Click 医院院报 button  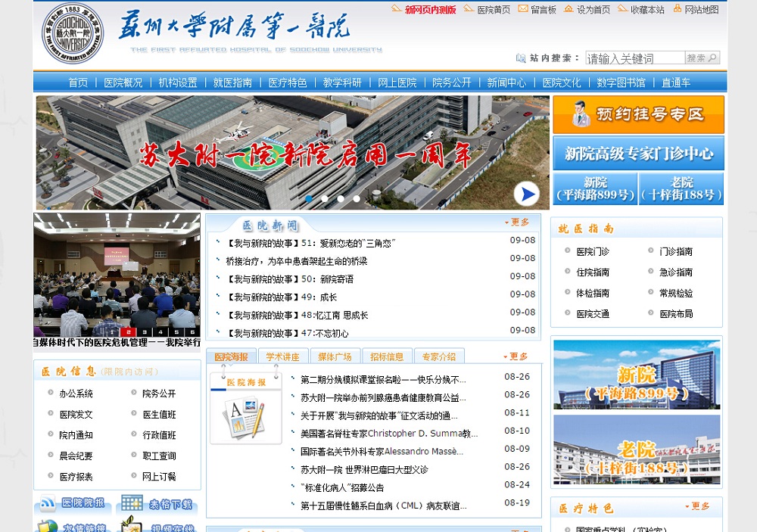click(x=73, y=503)
